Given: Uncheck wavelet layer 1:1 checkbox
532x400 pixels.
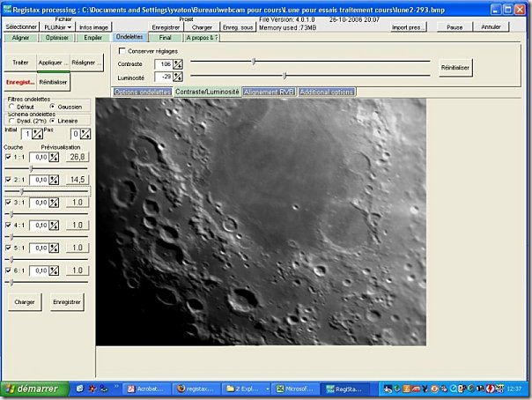Looking at the screenshot, I should (8, 157).
